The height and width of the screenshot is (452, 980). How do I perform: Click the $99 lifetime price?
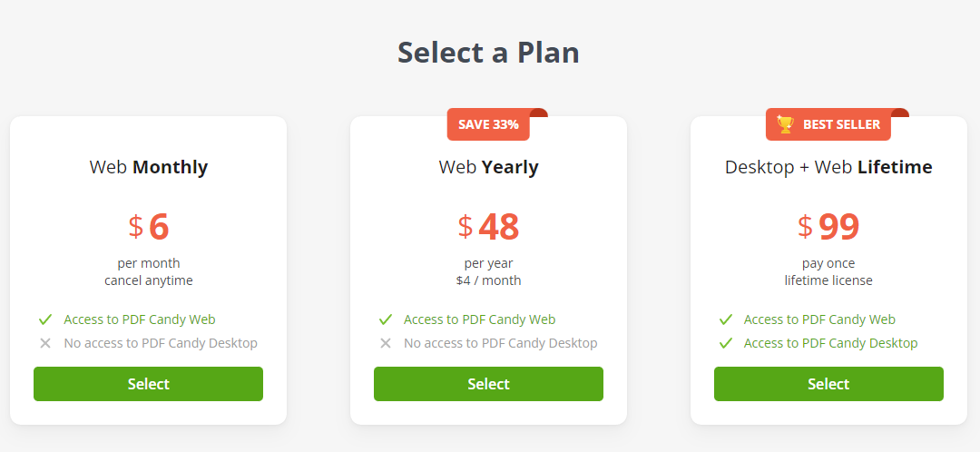828,226
